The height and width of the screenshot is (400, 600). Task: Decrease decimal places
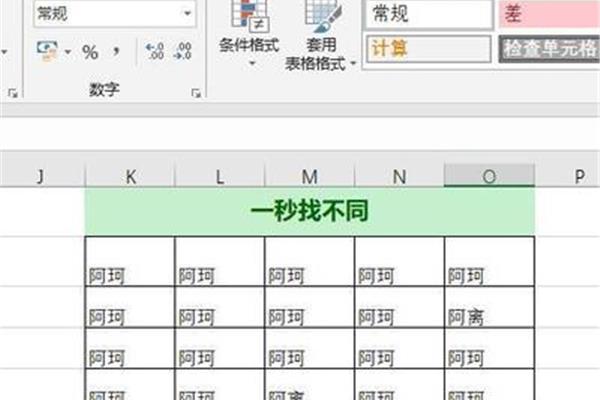click(183, 51)
